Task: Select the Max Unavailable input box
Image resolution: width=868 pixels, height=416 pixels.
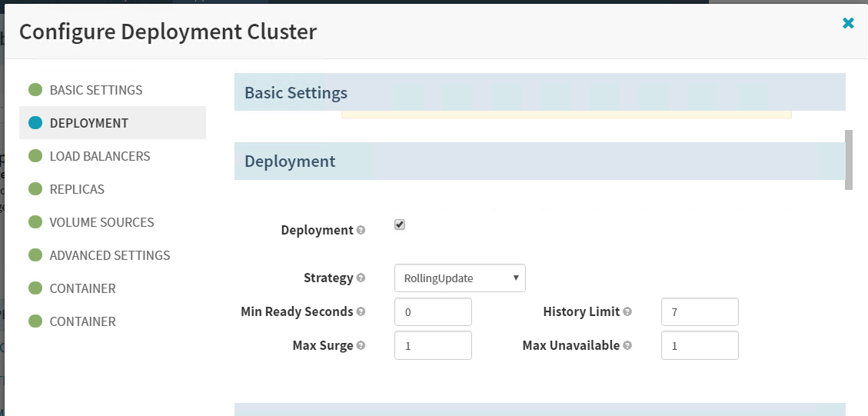Action: pyautogui.click(x=700, y=346)
